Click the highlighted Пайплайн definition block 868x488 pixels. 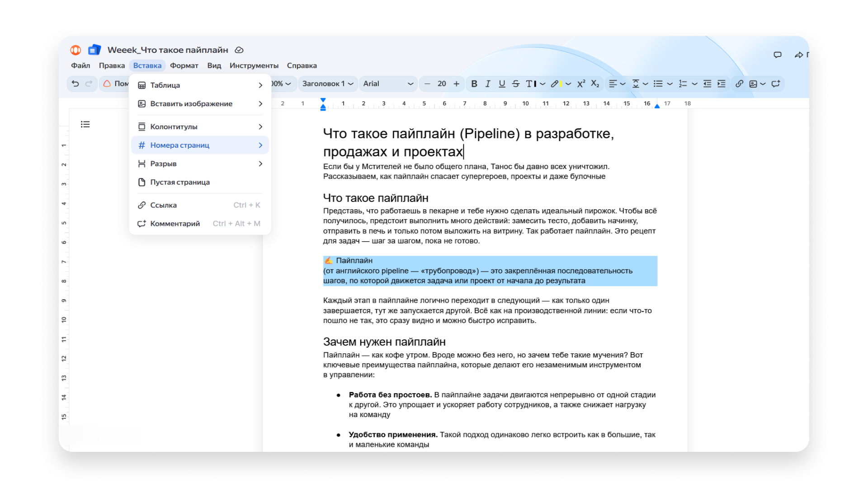pyautogui.click(x=490, y=271)
